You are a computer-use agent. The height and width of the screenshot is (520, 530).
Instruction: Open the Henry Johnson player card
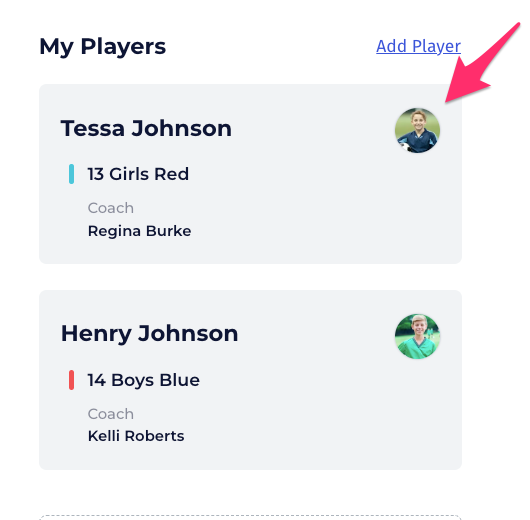tap(250, 380)
